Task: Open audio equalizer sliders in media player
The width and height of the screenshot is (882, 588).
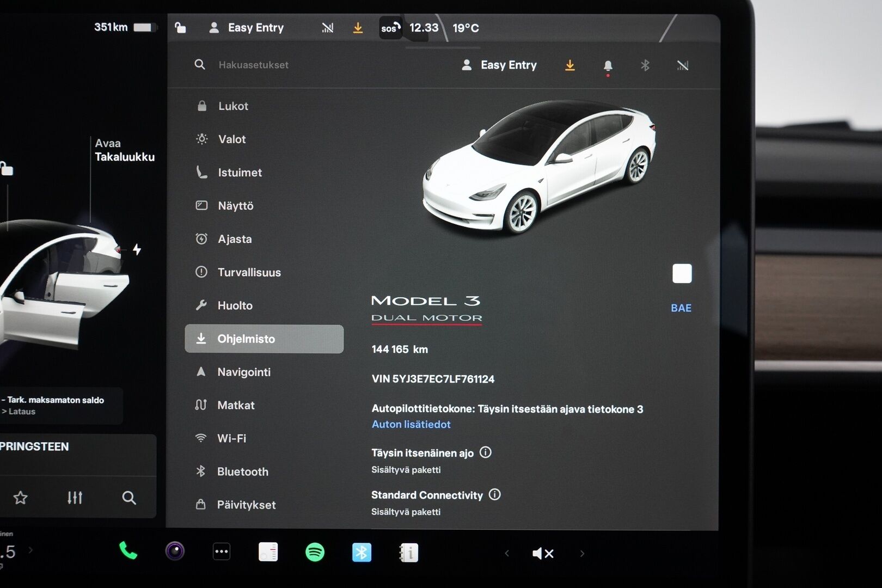Action: point(75,497)
